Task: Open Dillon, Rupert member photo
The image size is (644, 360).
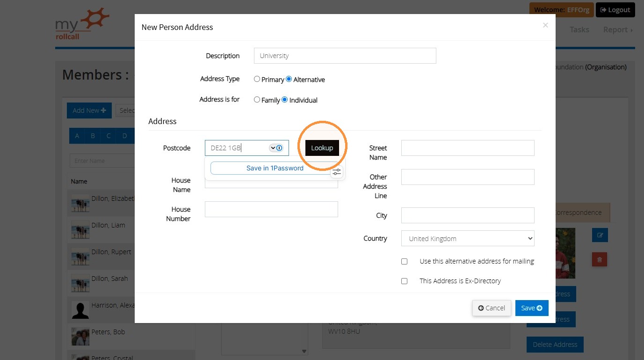Action: pos(80,257)
